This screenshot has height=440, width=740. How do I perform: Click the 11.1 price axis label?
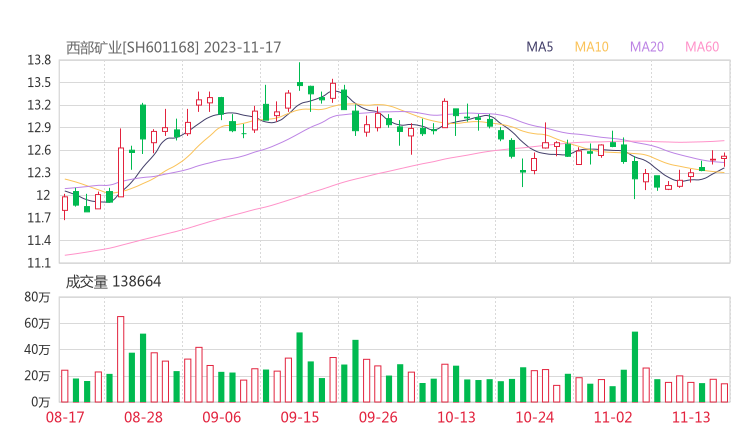point(40,263)
